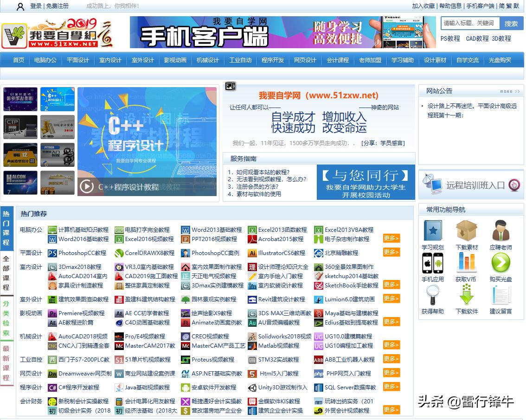
Task: Click the 下载素材 box icon
Action: click(467, 231)
